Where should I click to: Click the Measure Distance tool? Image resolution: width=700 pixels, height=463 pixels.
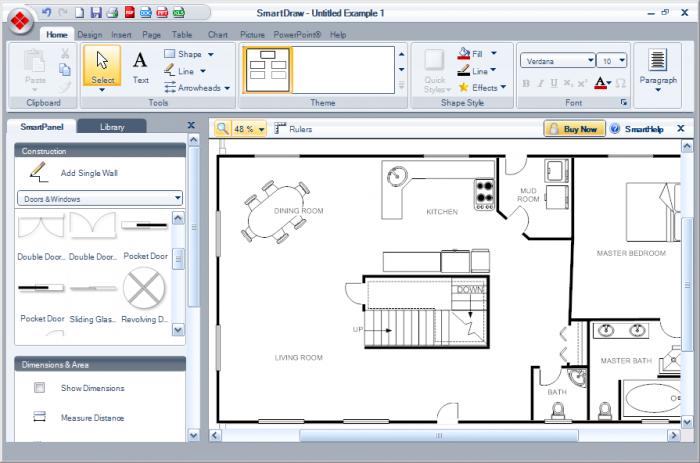click(92, 417)
